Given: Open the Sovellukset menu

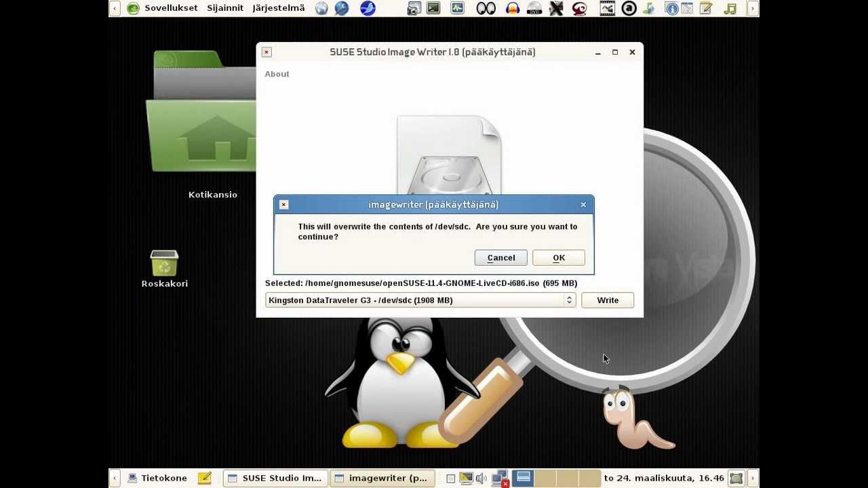Looking at the screenshot, I should click(x=171, y=8).
